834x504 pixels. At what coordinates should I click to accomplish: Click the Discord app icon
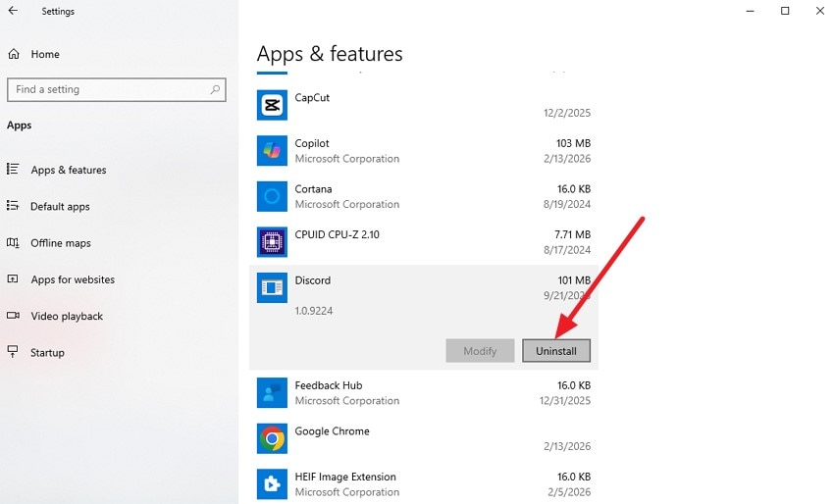[x=272, y=287]
